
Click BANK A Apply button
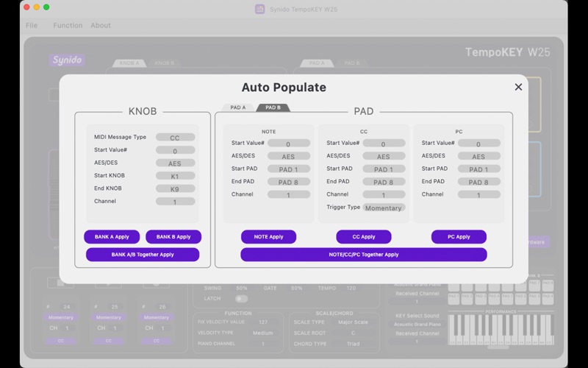(x=112, y=237)
